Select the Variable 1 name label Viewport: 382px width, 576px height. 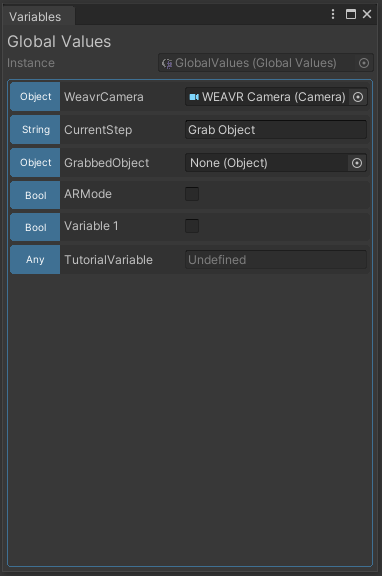(91, 226)
